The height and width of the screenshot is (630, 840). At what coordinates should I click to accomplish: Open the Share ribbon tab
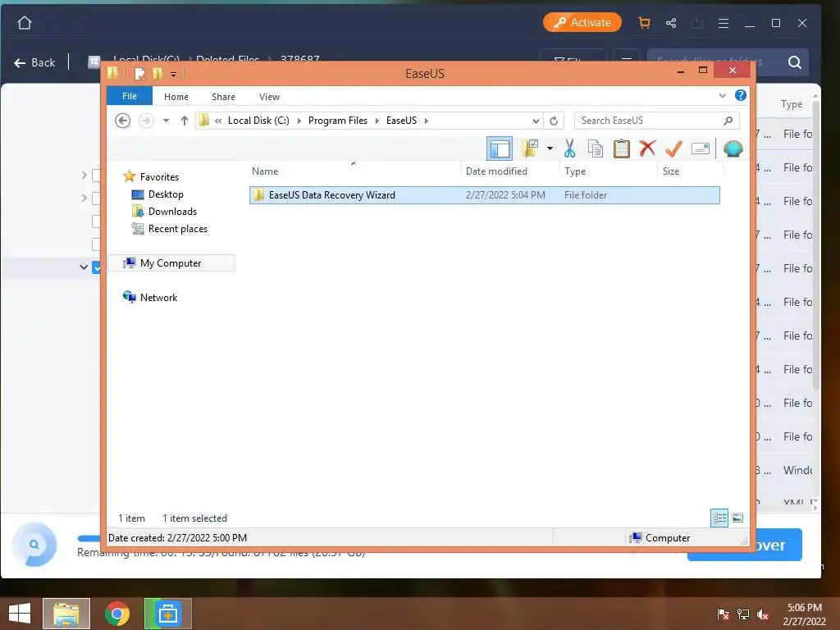click(x=223, y=97)
